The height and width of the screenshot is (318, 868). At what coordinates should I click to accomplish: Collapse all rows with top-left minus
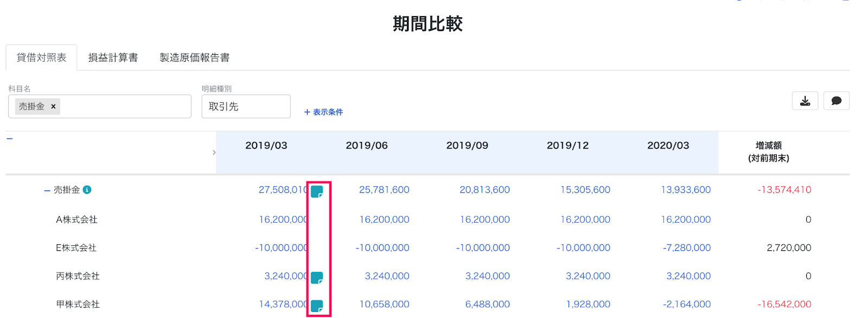click(9, 139)
